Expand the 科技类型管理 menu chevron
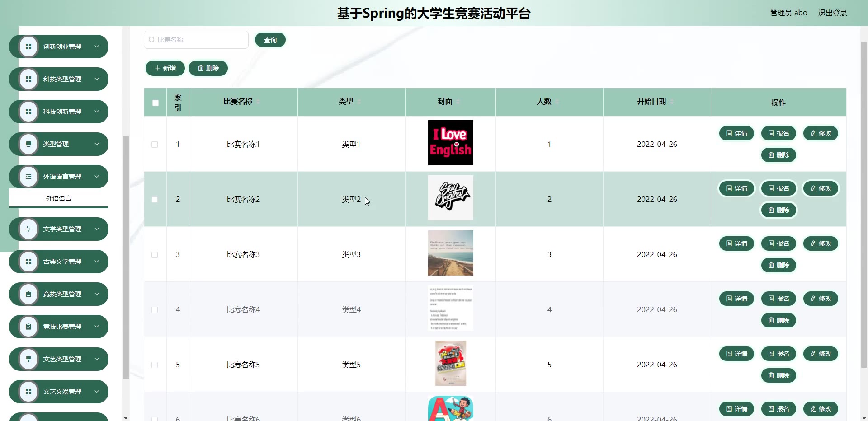 [x=97, y=79]
